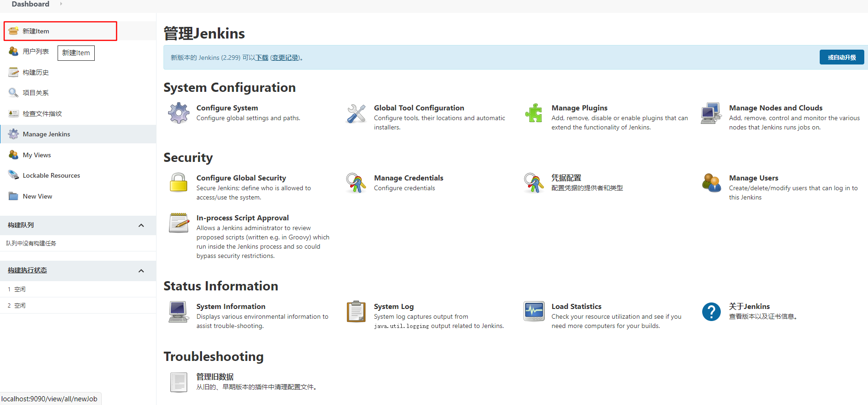Click the System Log clipboard icon

pyautogui.click(x=356, y=312)
